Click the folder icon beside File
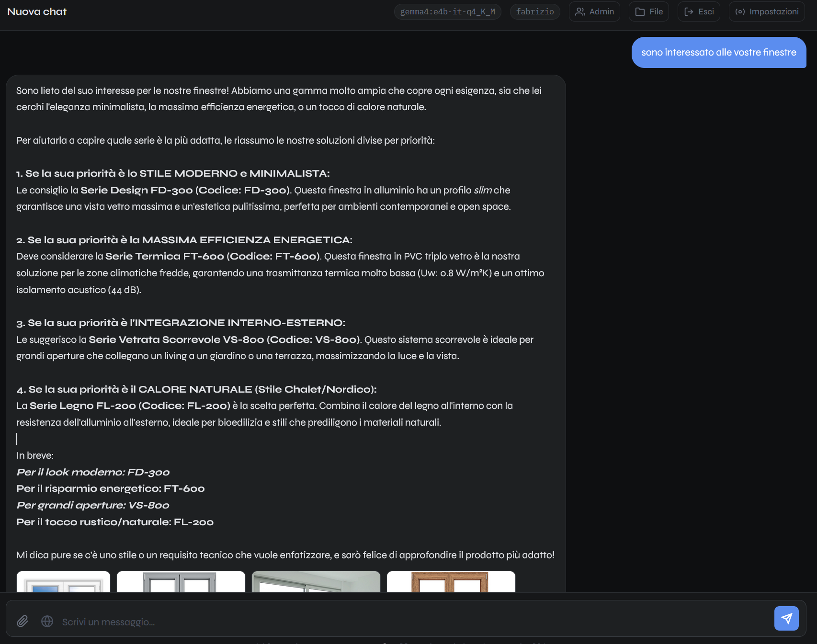Viewport: 817px width, 644px height. pos(640,11)
